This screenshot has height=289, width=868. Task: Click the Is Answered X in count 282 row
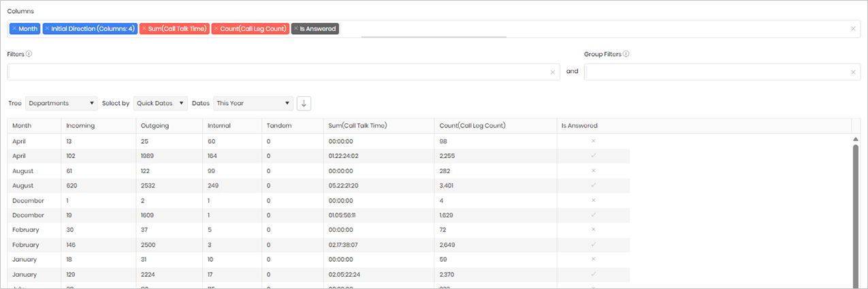(x=594, y=170)
